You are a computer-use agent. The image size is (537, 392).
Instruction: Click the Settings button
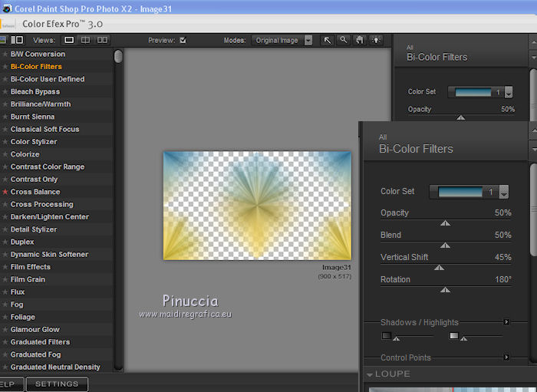click(x=57, y=384)
